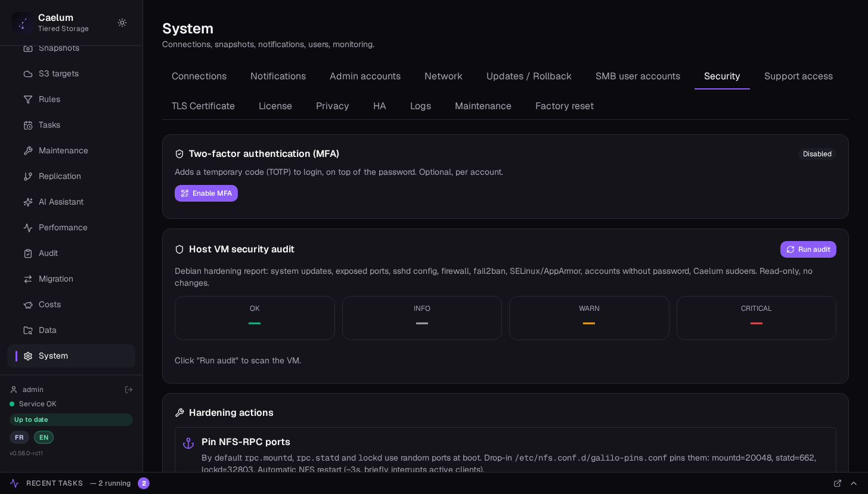Click the AI Assistant sparkle icon
The width and height of the screenshot is (868, 494).
point(28,202)
